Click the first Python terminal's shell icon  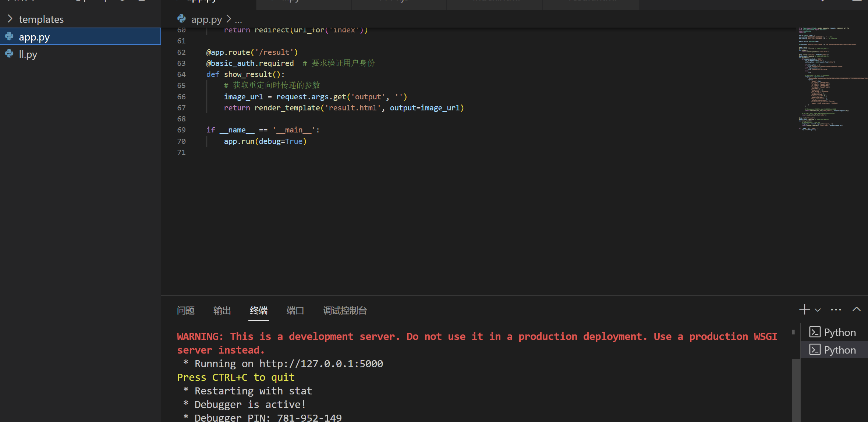click(x=815, y=332)
